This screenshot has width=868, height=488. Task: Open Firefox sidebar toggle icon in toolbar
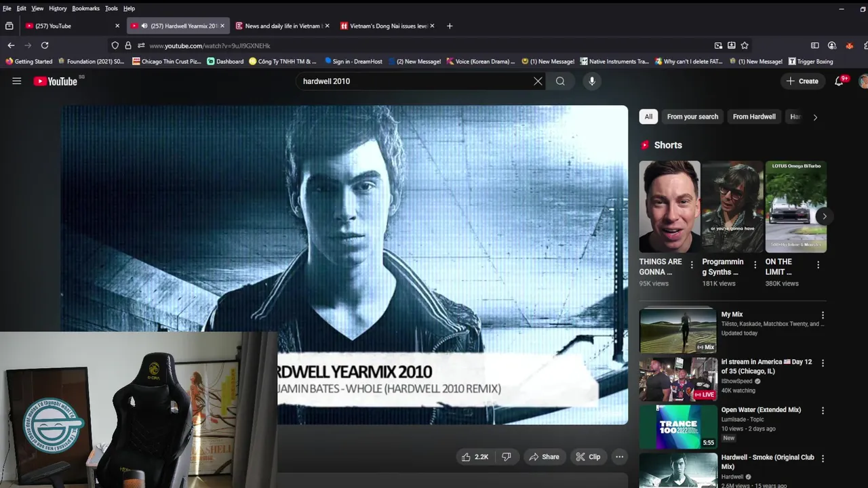pos(815,45)
